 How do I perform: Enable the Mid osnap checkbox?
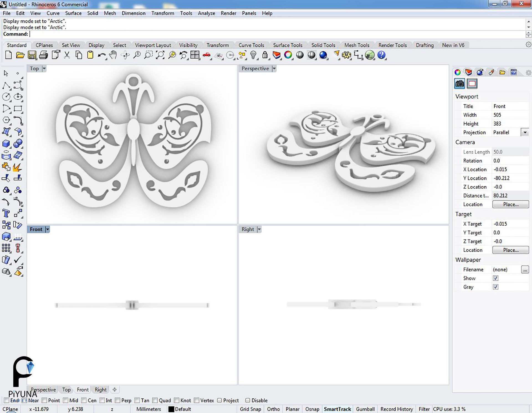[x=66, y=400]
